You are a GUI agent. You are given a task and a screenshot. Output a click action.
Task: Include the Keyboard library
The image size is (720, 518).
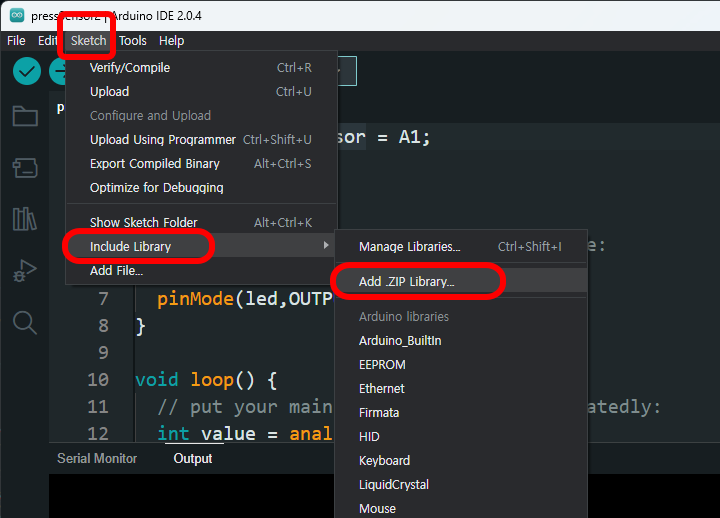click(x=461, y=461)
